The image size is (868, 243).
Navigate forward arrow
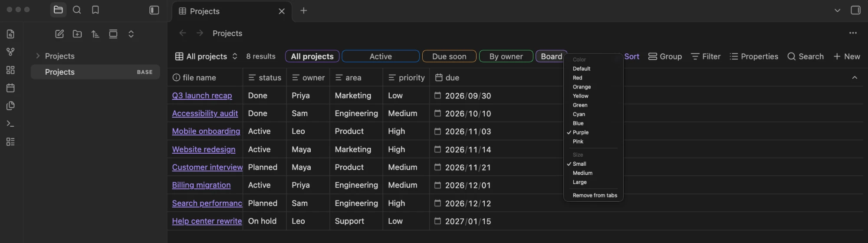point(200,33)
